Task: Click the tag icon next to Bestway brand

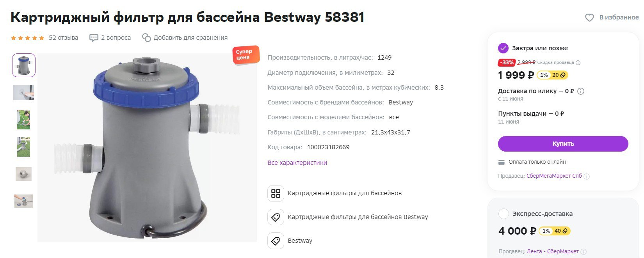Action: click(x=276, y=241)
